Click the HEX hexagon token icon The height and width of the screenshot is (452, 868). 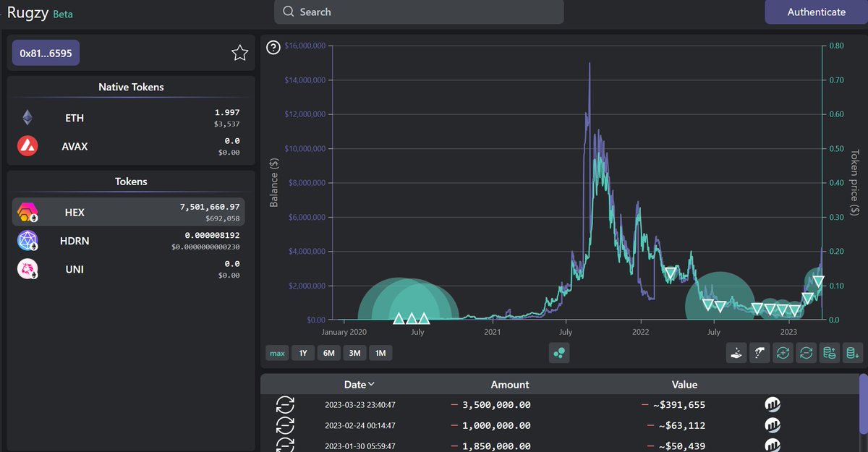point(27,212)
